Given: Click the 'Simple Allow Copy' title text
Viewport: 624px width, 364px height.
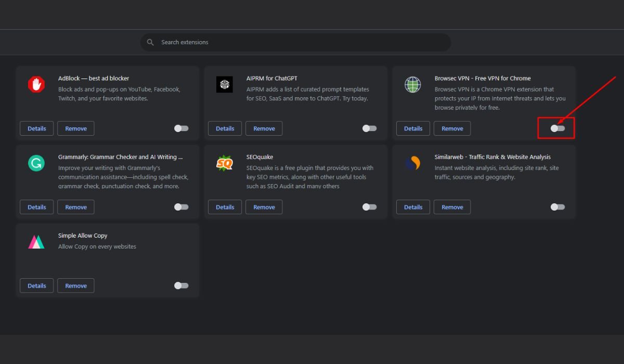Looking at the screenshot, I should (83, 236).
